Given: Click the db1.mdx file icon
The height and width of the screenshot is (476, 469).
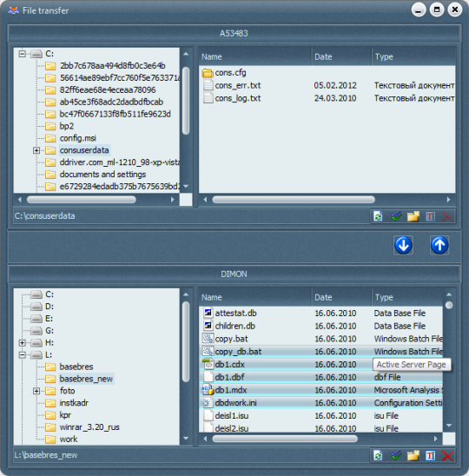Looking at the screenshot, I should tap(208, 390).
